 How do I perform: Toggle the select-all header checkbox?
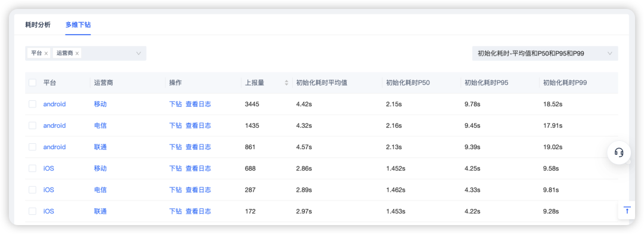[32, 82]
